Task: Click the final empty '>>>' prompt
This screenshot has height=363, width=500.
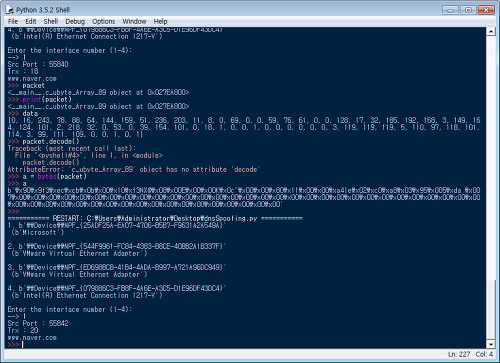Action: (14, 344)
